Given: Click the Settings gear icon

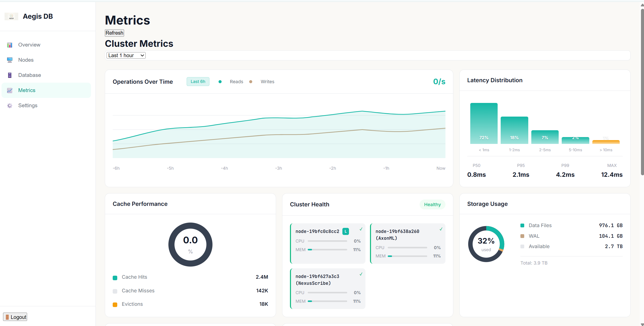Looking at the screenshot, I should pyautogui.click(x=10, y=105).
